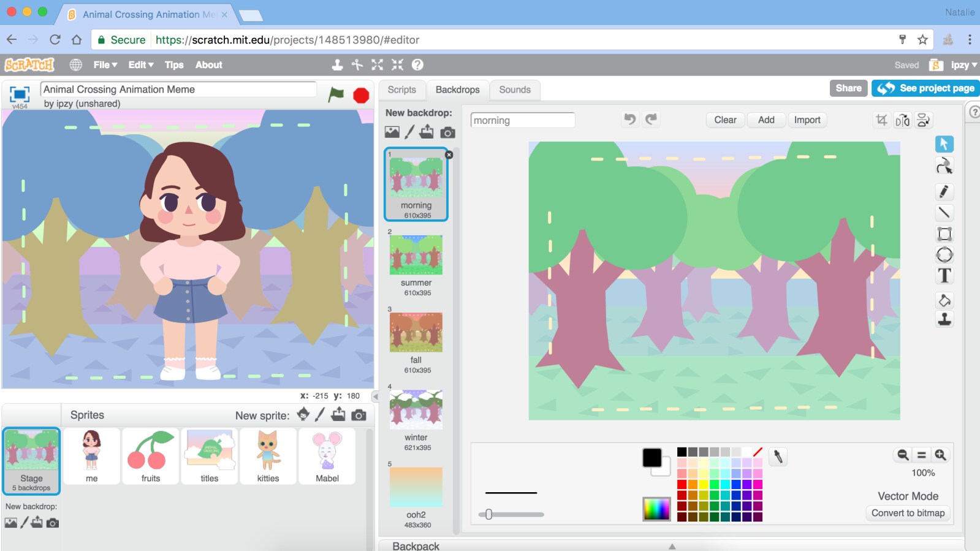The width and height of the screenshot is (980, 551).
Task: New sprite from camera icon
Action: pyautogui.click(x=359, y=416)
